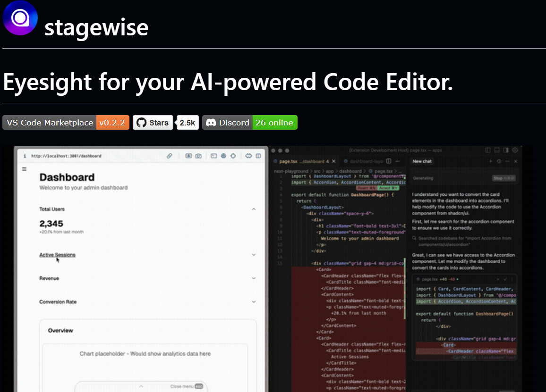Click the 2,345 total users value
Screen dimensions: 546x392
[51, 223]
